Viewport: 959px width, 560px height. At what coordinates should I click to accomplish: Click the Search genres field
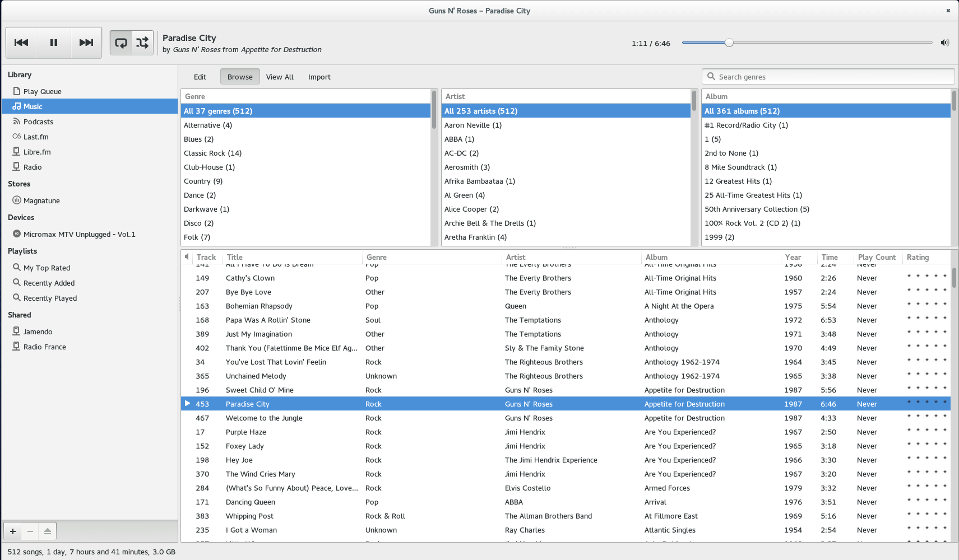pos(828,77)
